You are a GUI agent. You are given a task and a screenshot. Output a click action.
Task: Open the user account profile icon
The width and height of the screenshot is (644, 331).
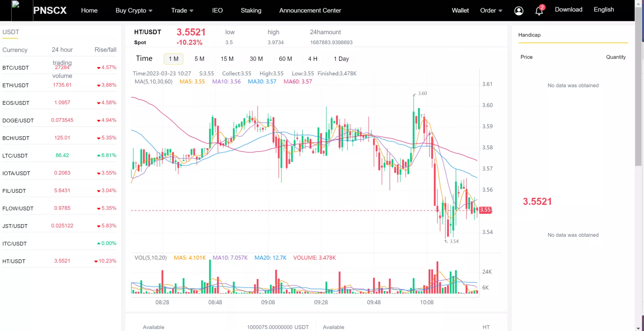519,11
